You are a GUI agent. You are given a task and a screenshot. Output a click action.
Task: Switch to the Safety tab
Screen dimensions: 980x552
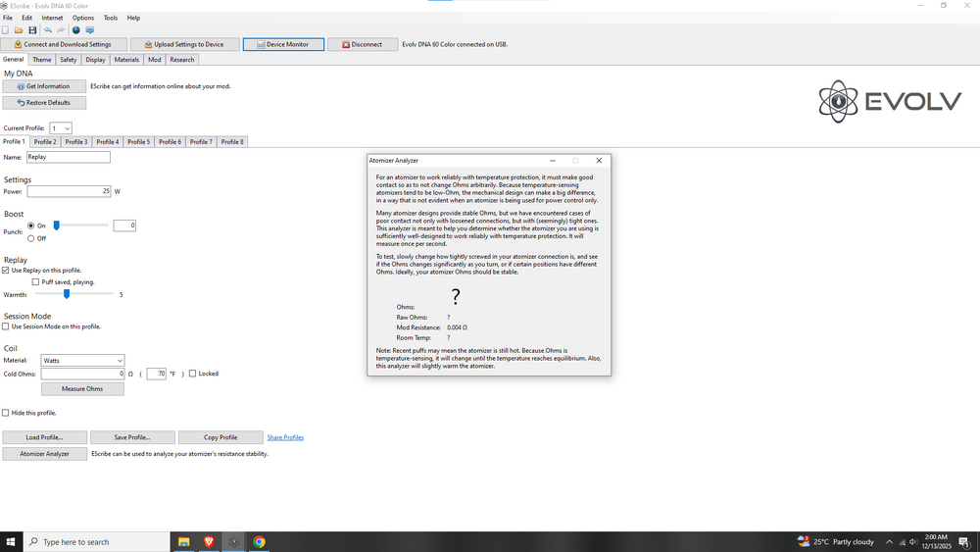68,60
